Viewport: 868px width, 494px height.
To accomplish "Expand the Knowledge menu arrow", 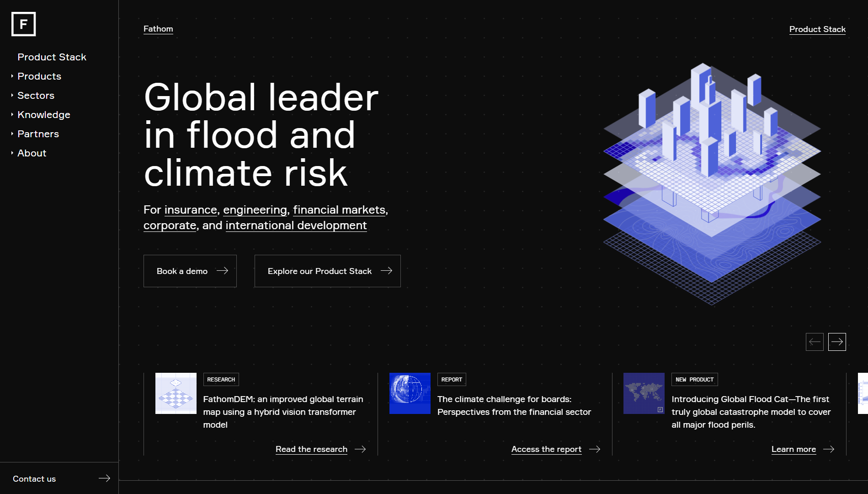I will pos(12,115).
